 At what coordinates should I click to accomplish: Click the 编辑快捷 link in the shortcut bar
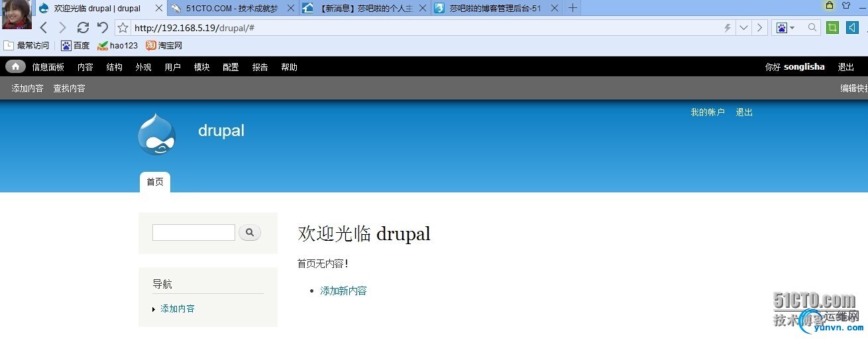(854, 88)
